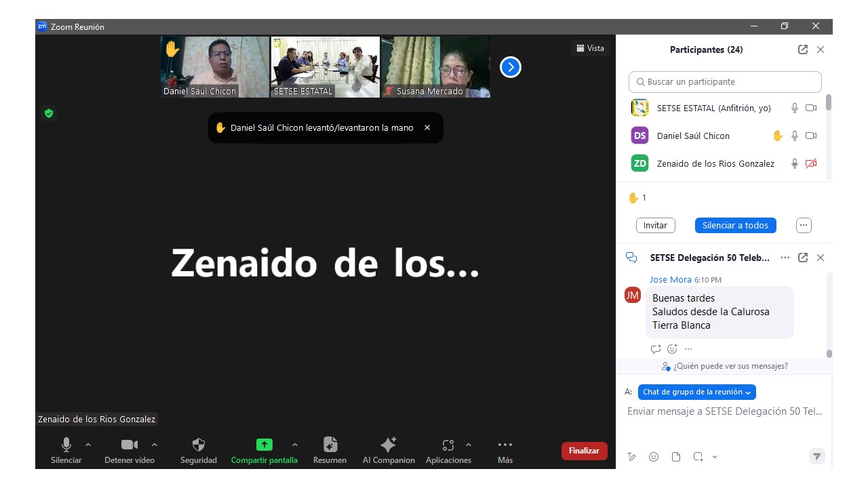This screenshot has width=868, height=488.
Task: Open more options next to Silenciar a todos
Action: 804,225
